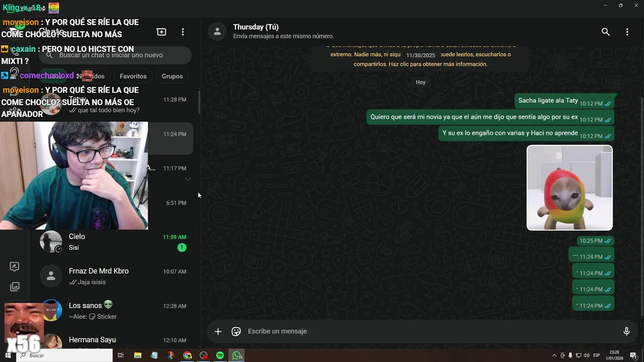Click the 'Quiero que será mi novia' message
Viewport: 644px width, 362px height.
point(490,117)
